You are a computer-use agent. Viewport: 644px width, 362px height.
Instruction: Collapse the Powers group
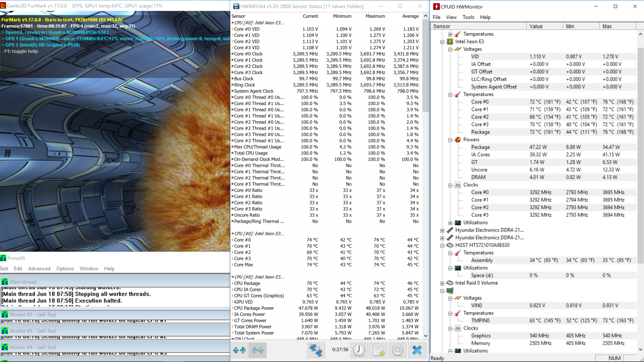tap(450, 140)
